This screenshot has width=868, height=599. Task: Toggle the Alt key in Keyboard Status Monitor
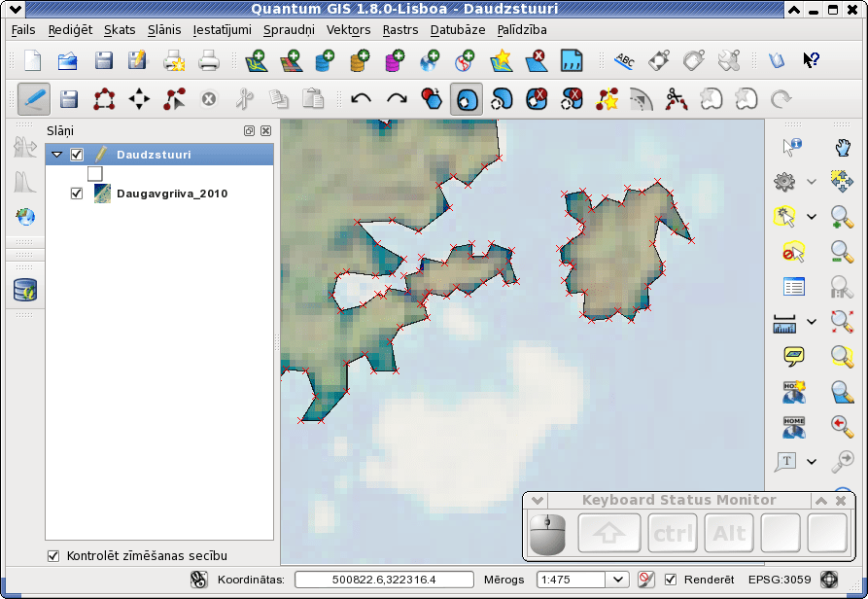[729, 533]
